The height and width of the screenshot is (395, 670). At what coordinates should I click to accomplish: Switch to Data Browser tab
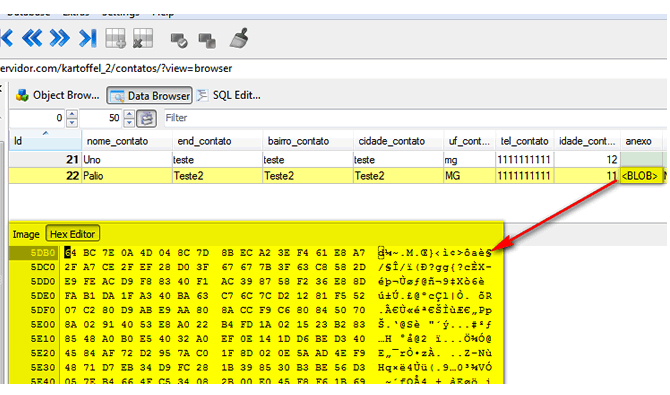[150, 96]
